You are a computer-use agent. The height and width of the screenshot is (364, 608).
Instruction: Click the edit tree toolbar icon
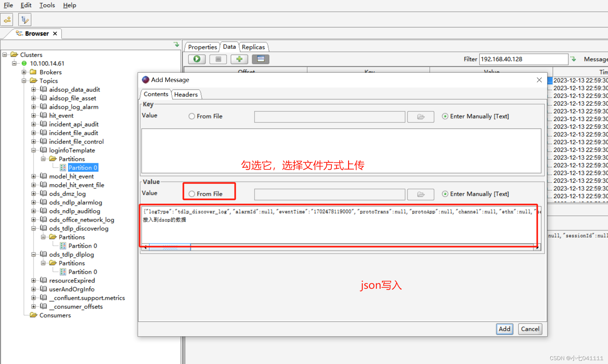pyautogui.click(x=25, y=20)
